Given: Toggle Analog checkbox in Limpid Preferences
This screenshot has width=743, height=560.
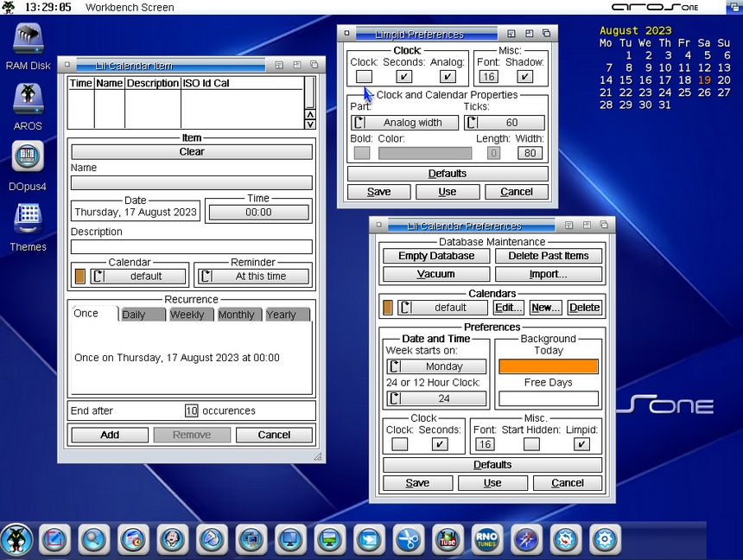Looking at the screenshot, I should coord(448,77).
